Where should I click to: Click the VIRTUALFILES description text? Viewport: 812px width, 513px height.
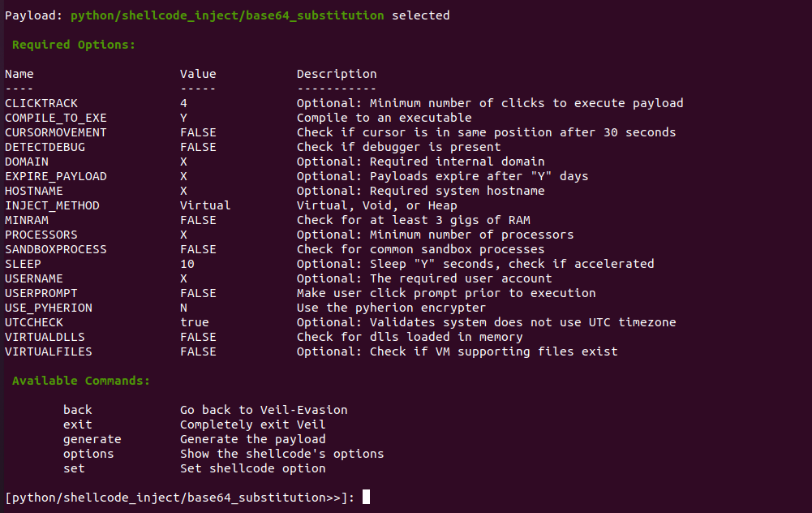click(x=457, y=351)
